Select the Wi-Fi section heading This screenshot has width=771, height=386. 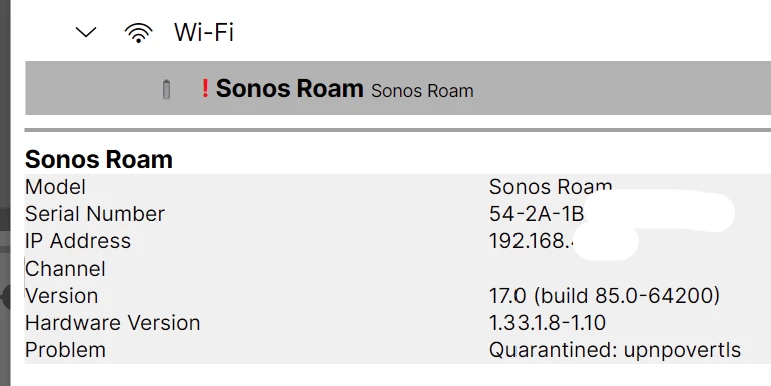point(204,32)
